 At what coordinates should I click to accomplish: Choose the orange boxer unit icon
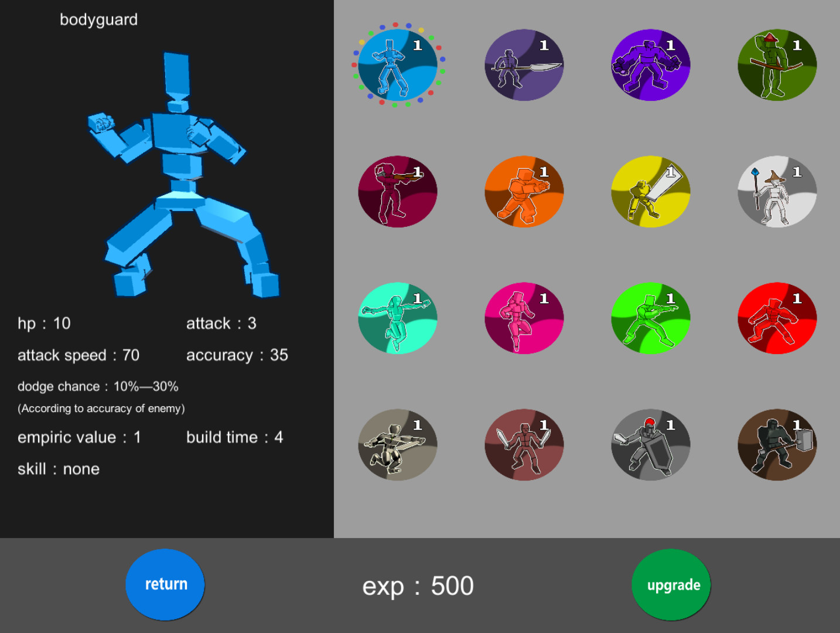[x=524, y=192]
